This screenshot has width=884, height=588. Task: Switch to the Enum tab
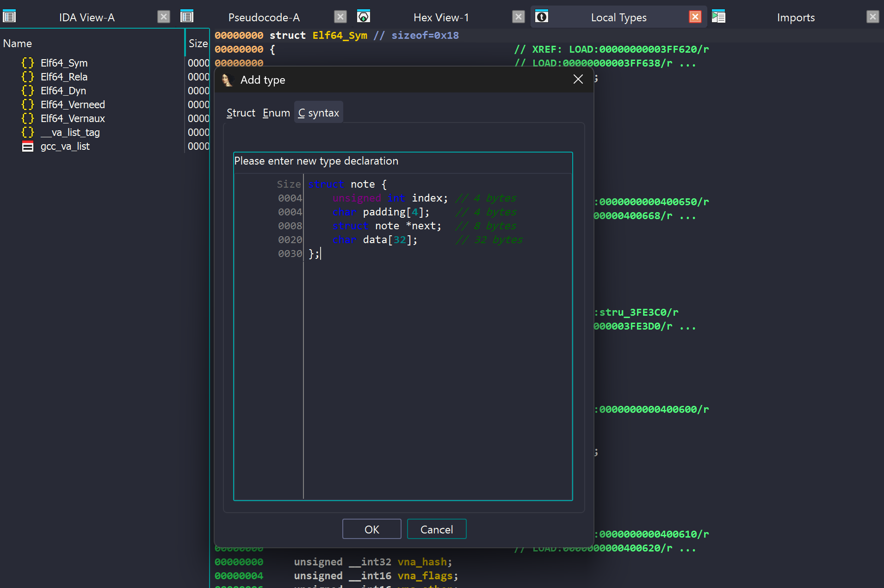click(x=276, y=113)
